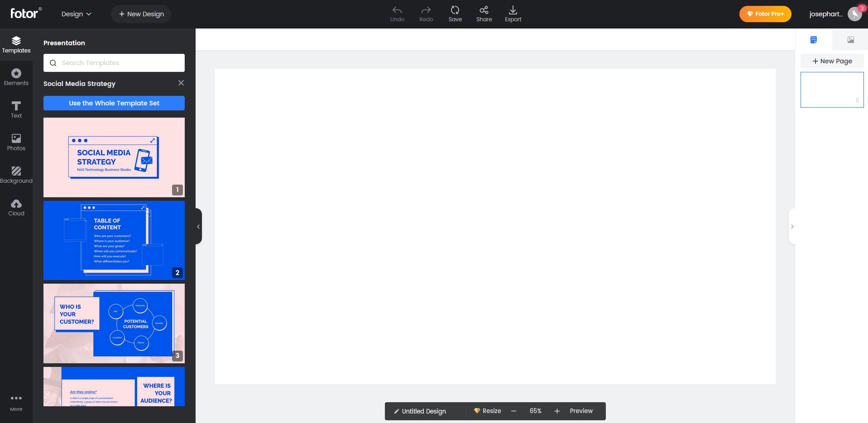The image size is (868, 423).
Task: Collapse the left templates panel
Action: [198, 227]
